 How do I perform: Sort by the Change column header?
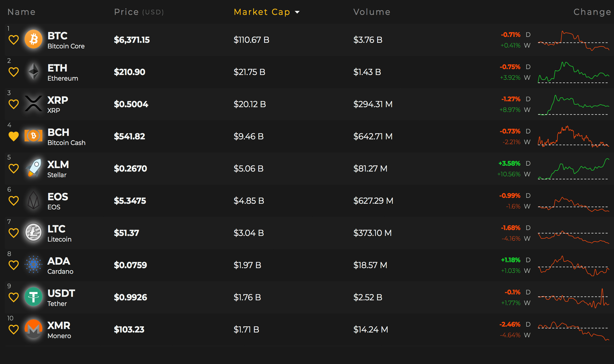coord(592,12)
